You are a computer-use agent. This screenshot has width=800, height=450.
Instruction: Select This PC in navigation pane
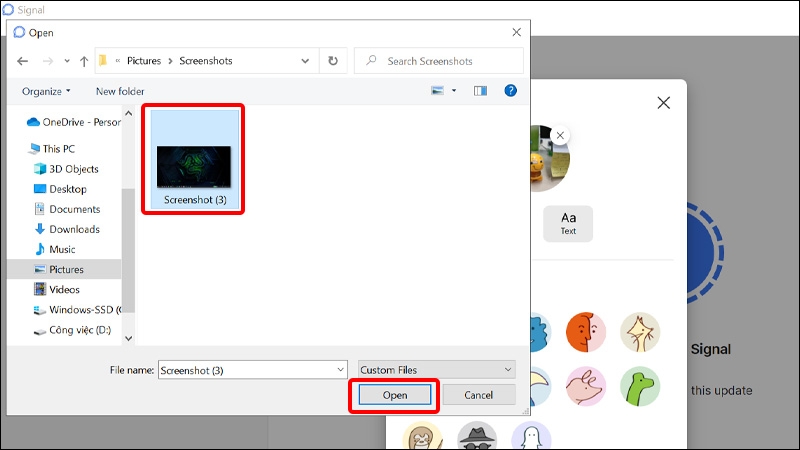coord(52,148)
